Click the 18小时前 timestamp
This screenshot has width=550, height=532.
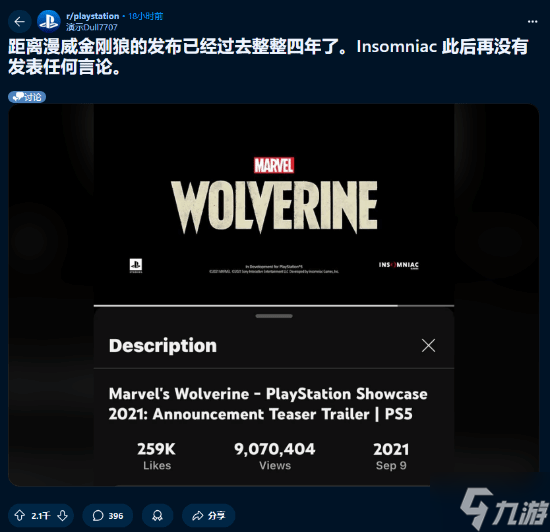145,16
